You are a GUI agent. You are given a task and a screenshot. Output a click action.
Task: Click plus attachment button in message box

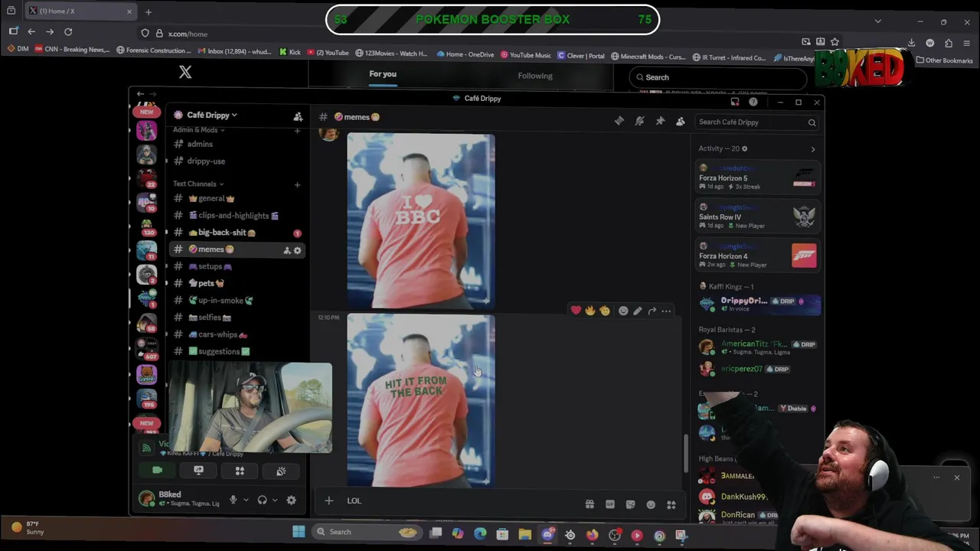coord(328,500)
